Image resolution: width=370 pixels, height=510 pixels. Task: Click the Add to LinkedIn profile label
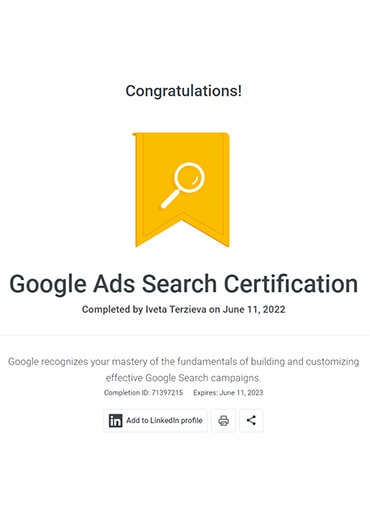[164, 421]
